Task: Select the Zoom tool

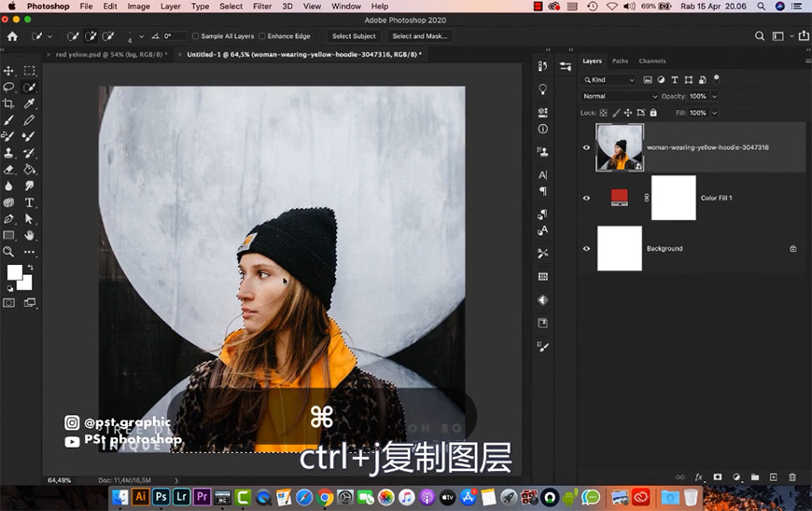Action: coord(8,252)
